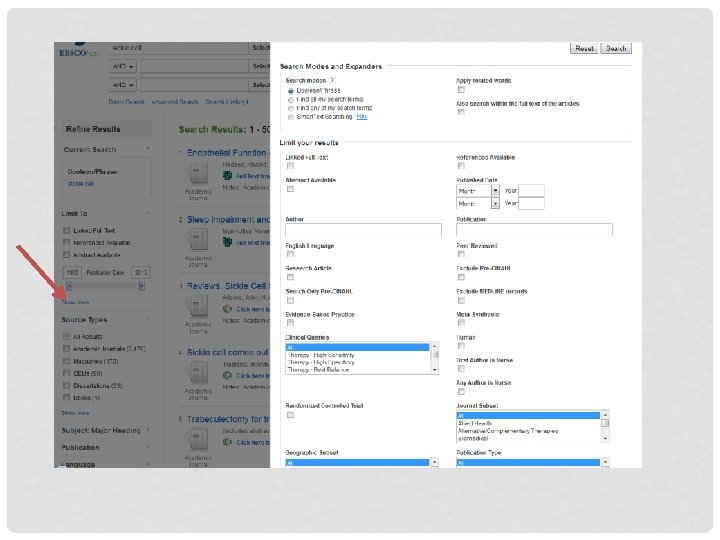The width and height of the screenshot is (720, 540).
Task: Expand the Subject: Major Heading section
Action: tap(148, 430)
